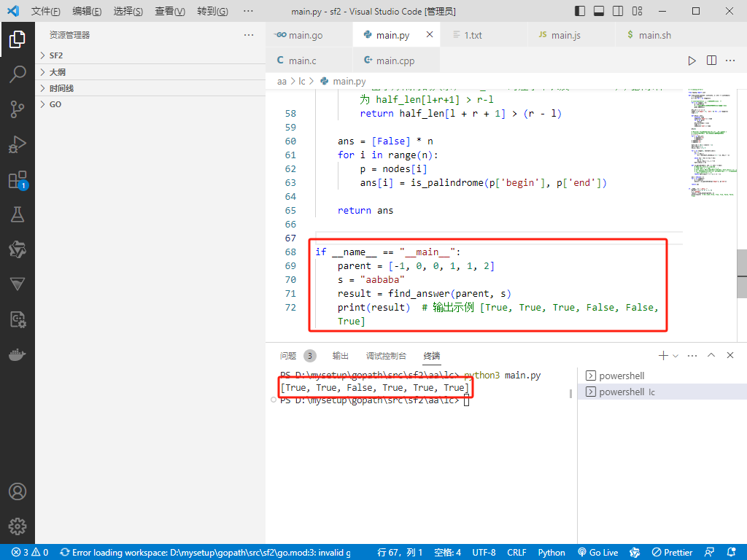747x560 pixels.
Task: Go to line via 行 67, 列 1
Action: (400, 553)
